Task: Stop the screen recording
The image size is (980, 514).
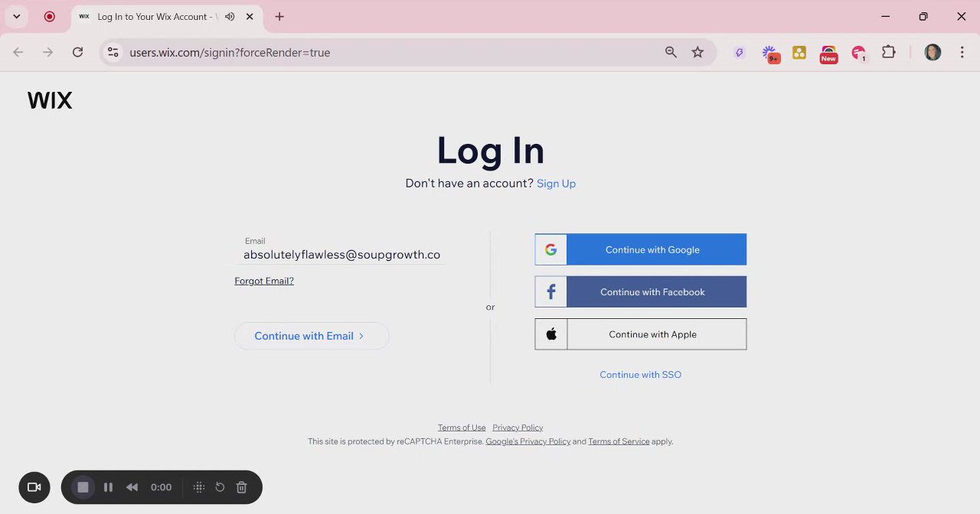Action: pos(83,487)
